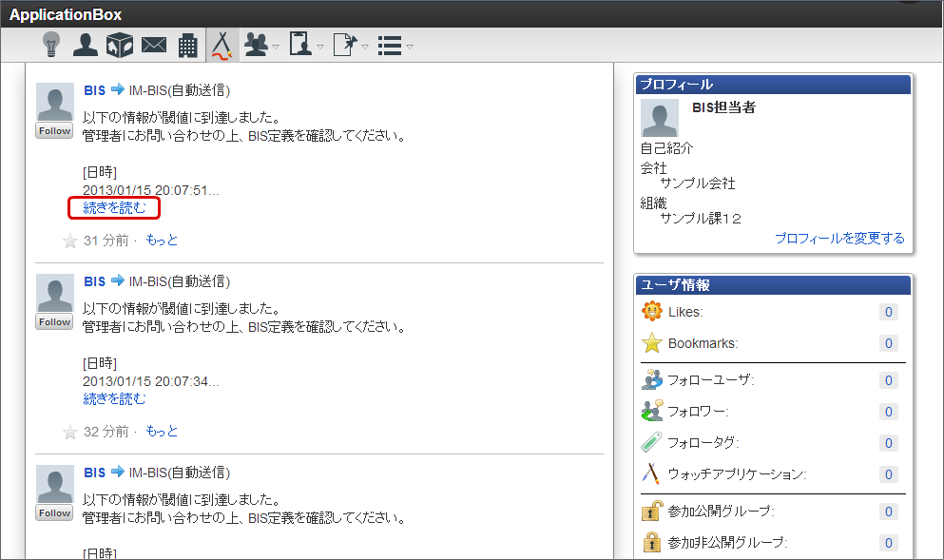The width and height of the screenshot is (944, 560).
Task: Click 続きを読む in the first post
Action: click(x=114, y=207)
